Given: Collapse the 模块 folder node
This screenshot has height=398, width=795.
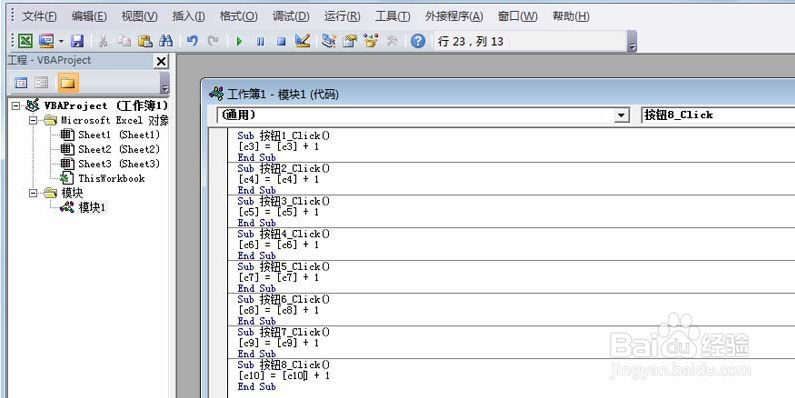Looking at the screenshot, I should coord(33,193).
